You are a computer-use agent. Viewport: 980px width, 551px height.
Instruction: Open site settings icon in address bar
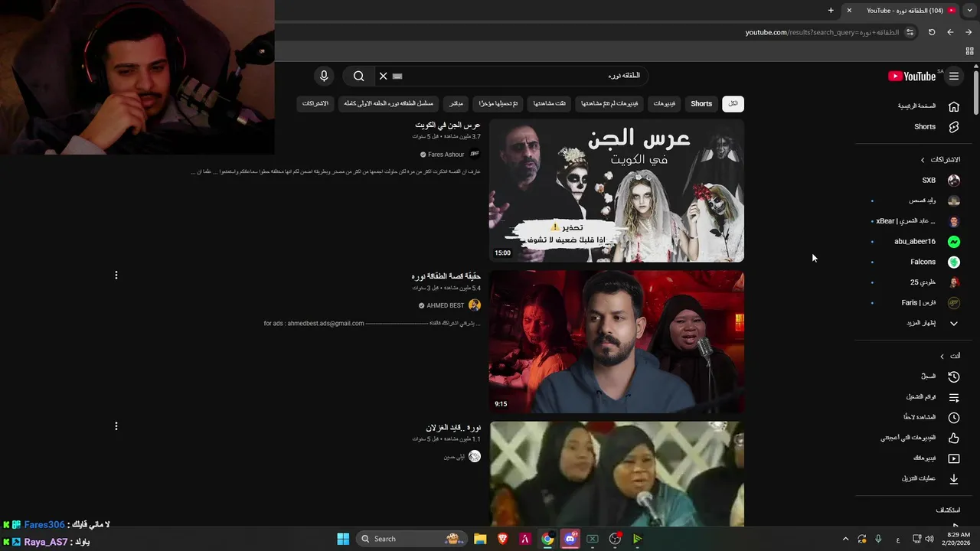[910, 32]
